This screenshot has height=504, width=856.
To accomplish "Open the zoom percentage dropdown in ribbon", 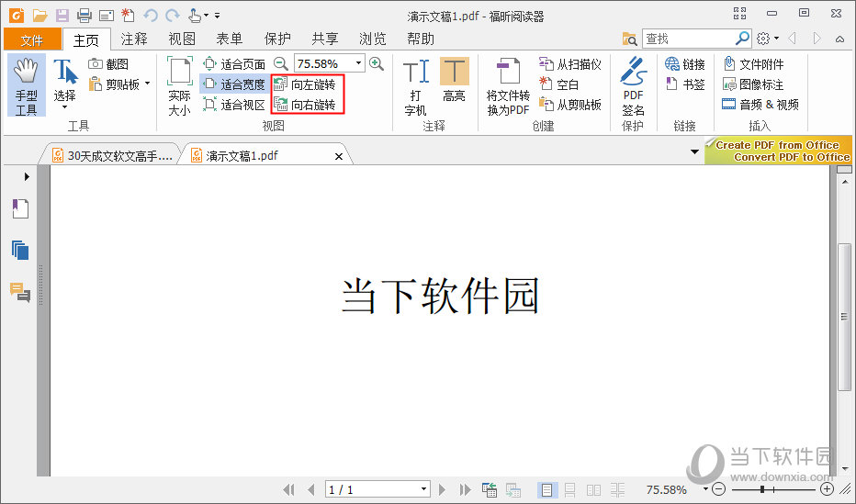I will coord(359,64).
